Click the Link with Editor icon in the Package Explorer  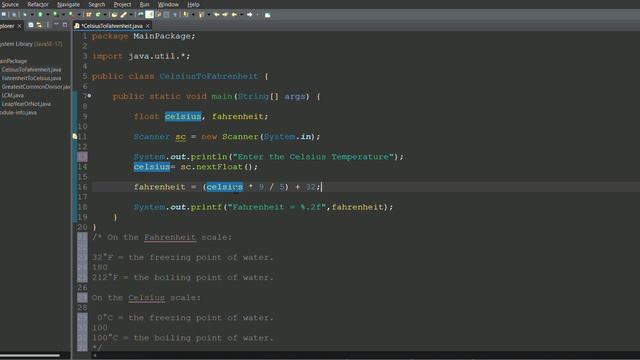[x=39, y=25]
